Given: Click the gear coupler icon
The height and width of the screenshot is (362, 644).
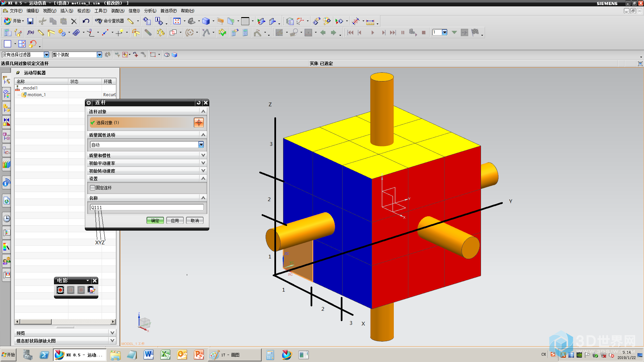Looking at the screenshot, I should pyautogui.click(x=62, y=33).
